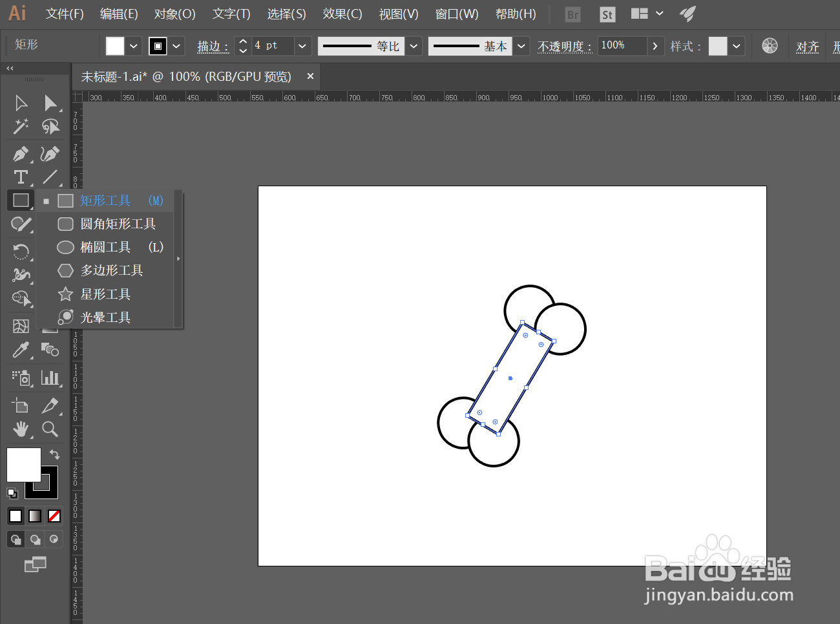Choose 圆角矩形工具 from the flyout
840x624 pixels.
pos(106,224)
